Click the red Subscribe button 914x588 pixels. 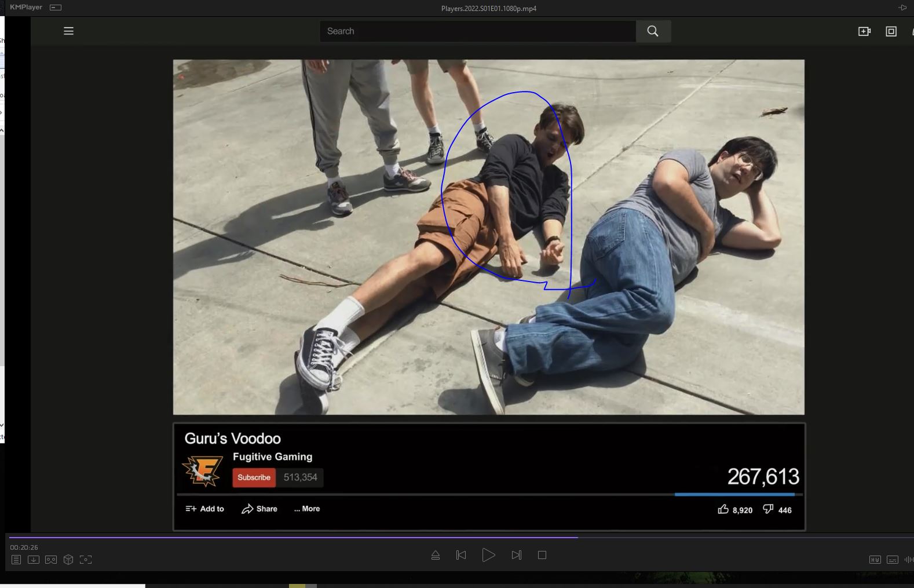click(254, 477)
